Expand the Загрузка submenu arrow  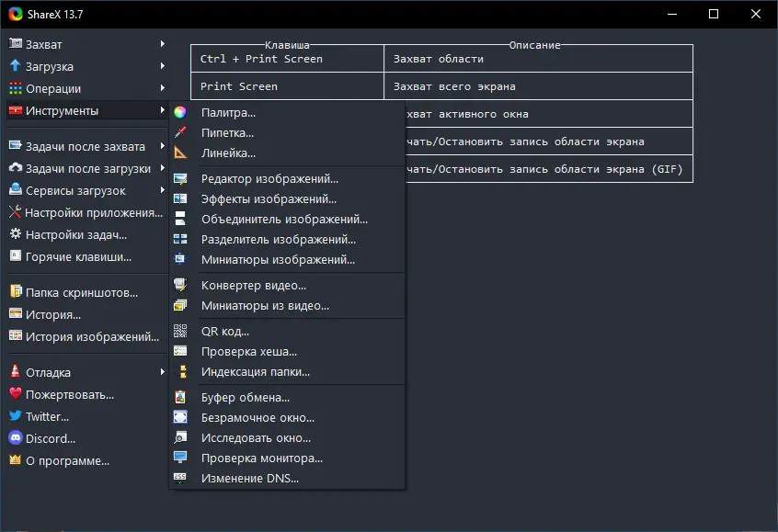click(162, 66)
